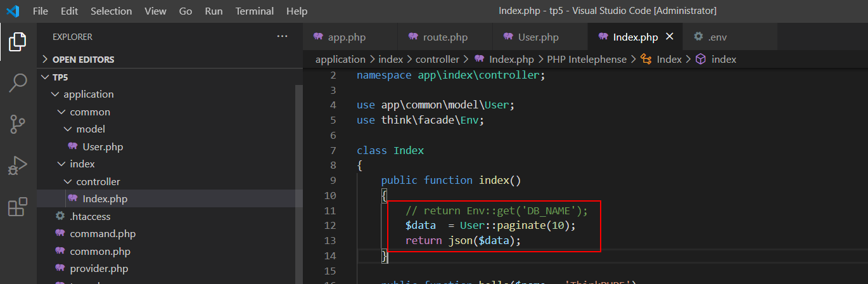Click the PHP file icon in breadcrumb
868x284 pixels.
click(480, 59)
